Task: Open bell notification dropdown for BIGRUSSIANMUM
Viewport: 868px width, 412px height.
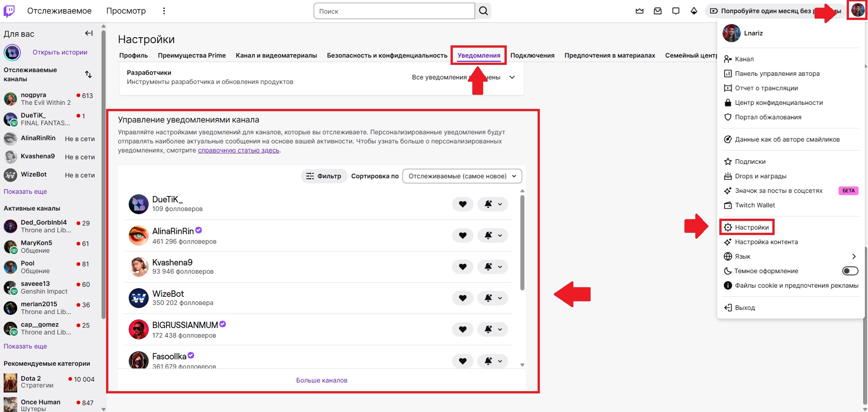Action: tap(493, 329)
